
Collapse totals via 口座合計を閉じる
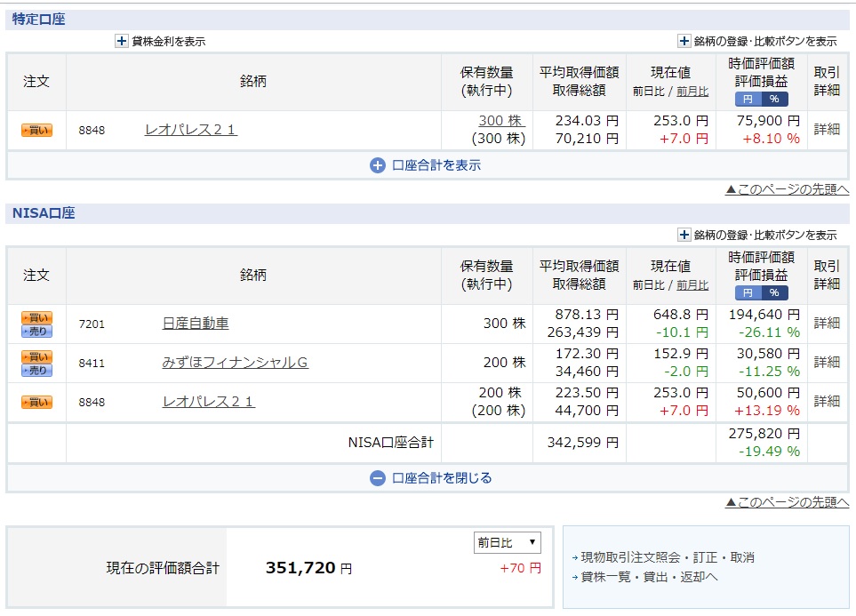coord(431,478)
